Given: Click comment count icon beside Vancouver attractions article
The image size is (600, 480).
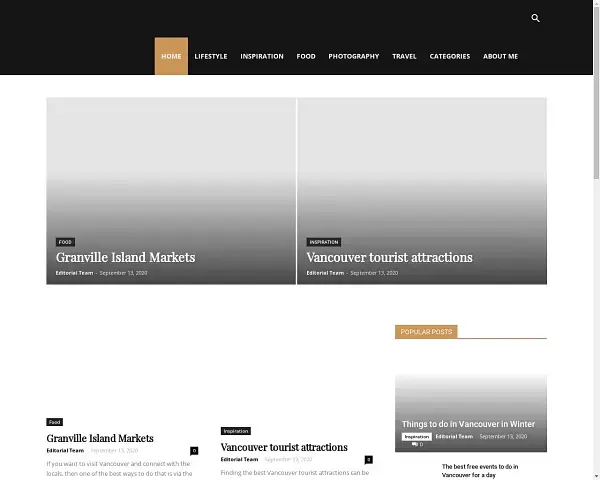Looking at the screenshot, I should (x=368, y=459).
